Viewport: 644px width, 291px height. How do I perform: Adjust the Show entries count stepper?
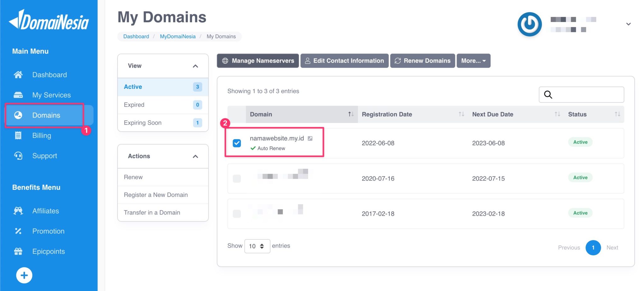262,246
